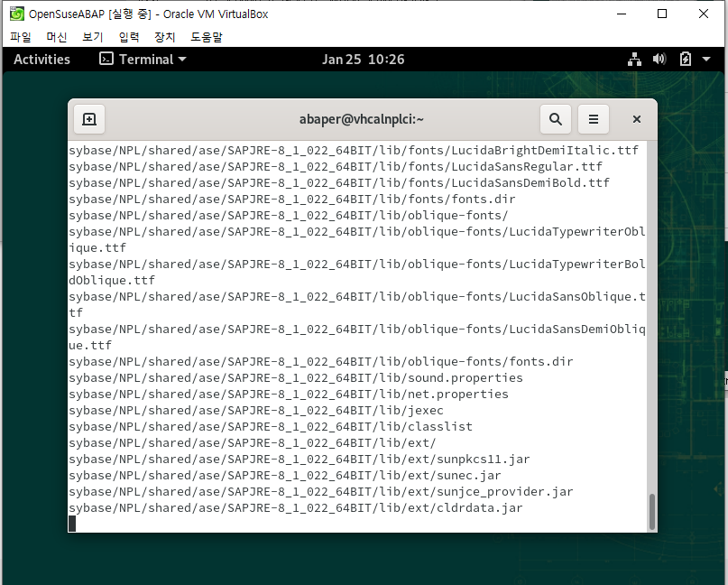Close the VirtualBox window
Image resolution: width=728 pixels, height=585 pixels.
point(704,14)
